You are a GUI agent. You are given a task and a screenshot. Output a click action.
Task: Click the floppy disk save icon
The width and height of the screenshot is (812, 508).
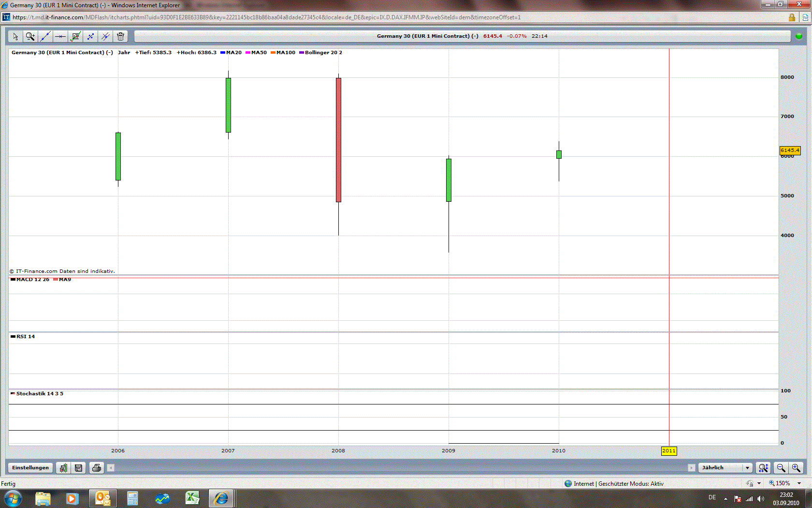pos(78,468)
